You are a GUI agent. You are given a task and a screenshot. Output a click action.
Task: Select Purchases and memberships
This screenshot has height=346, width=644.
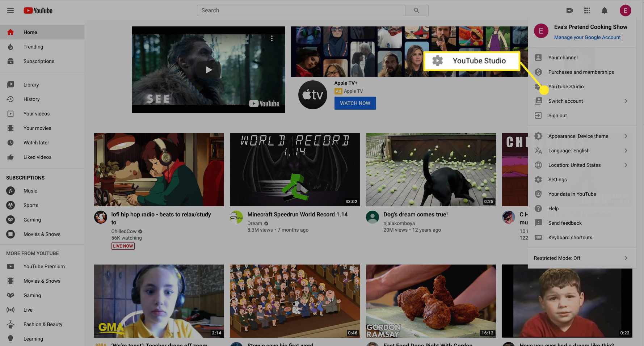pyautogui.click(x=582, y=72)
